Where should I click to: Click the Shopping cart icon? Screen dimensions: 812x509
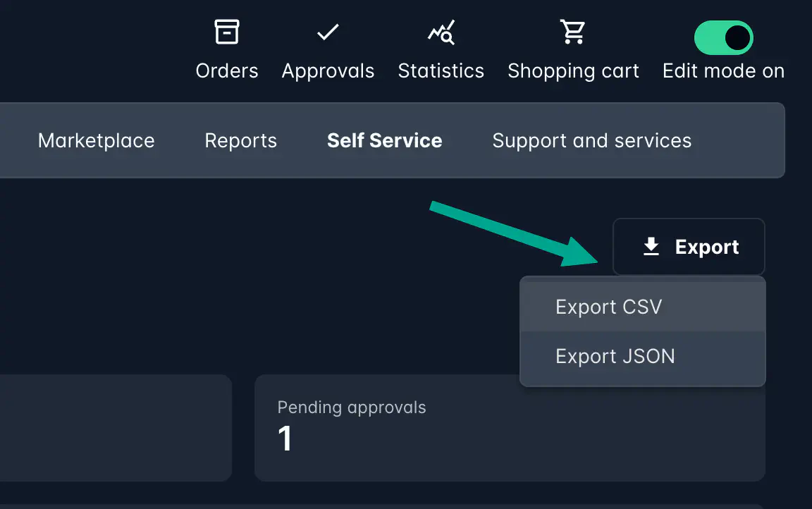click(x=572, y=32)
